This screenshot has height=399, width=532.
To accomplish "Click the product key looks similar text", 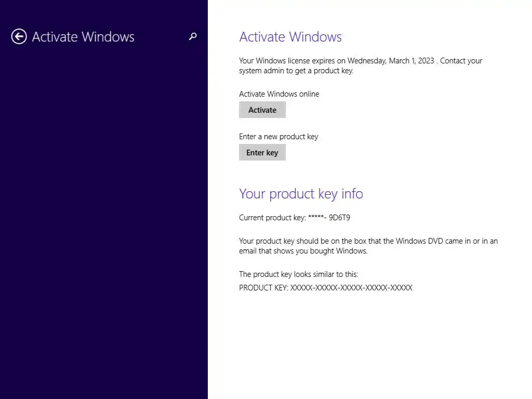I will tap(299, 274).
